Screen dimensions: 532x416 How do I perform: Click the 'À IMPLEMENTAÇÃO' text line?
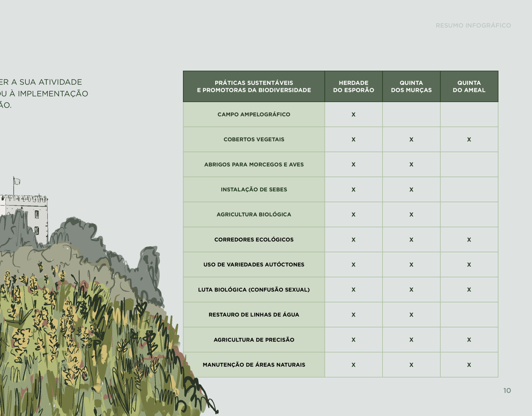point(49,94)
